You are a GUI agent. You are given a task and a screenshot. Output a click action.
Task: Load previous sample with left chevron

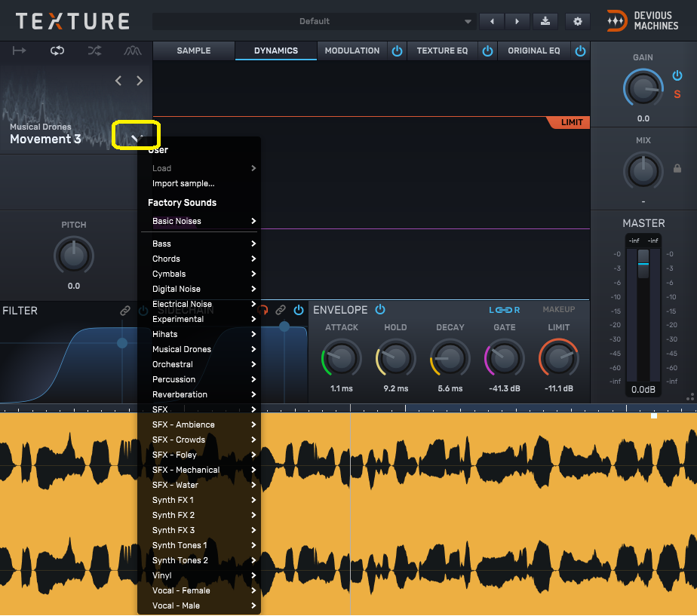coord(118,81)
